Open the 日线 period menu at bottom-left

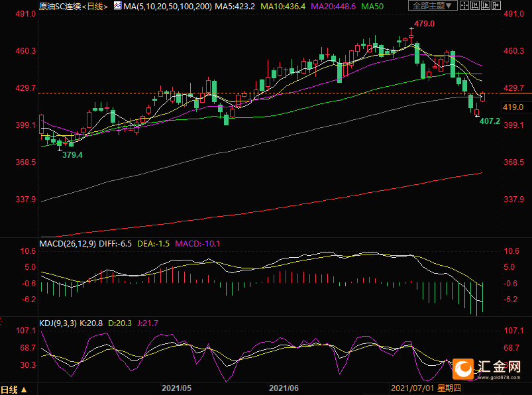pos(13,390)
